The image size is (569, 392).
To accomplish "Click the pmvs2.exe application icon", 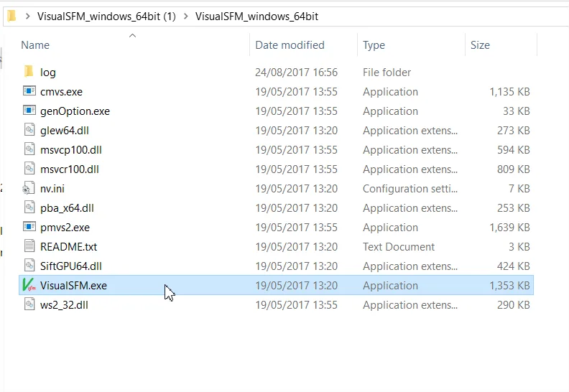I will point(29,227).
